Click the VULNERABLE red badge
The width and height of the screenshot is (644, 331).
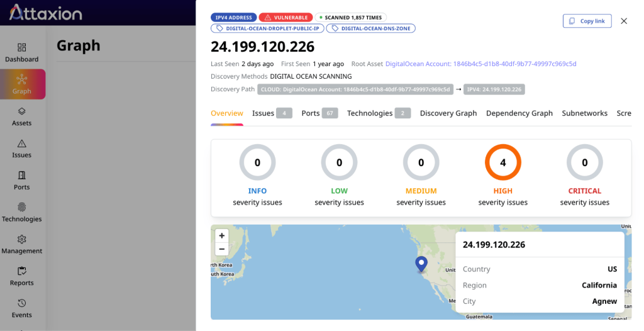click(286, 17)
